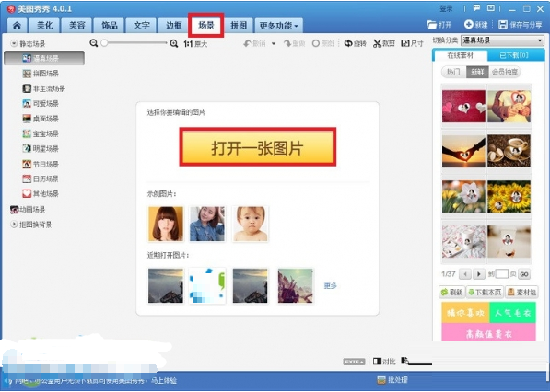Image resolution: width=550 pixels, height=392 pixels.
Task: Choose the red hearts scene template
Action: (x=463, y=106)
